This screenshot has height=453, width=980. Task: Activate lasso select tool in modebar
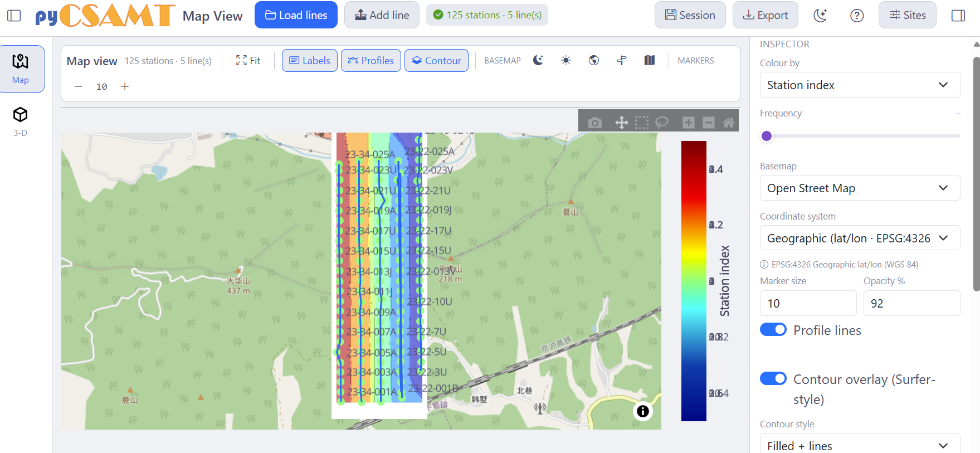click(662, 123)
